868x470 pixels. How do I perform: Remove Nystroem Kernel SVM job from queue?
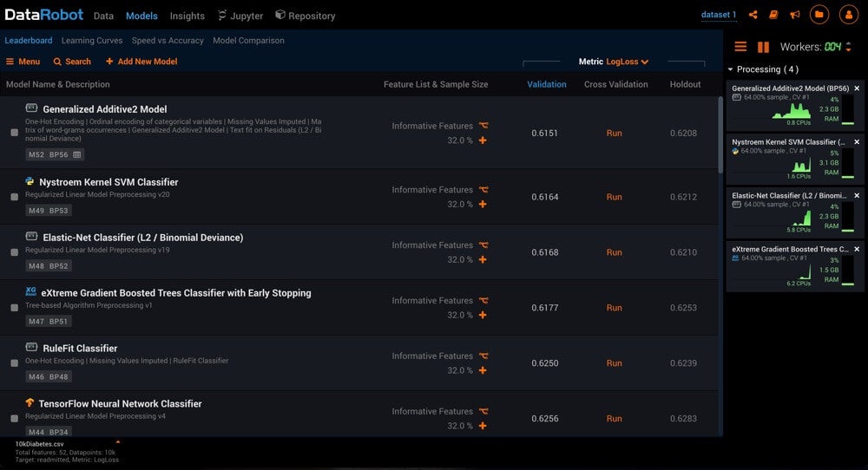tap(857, 142)
